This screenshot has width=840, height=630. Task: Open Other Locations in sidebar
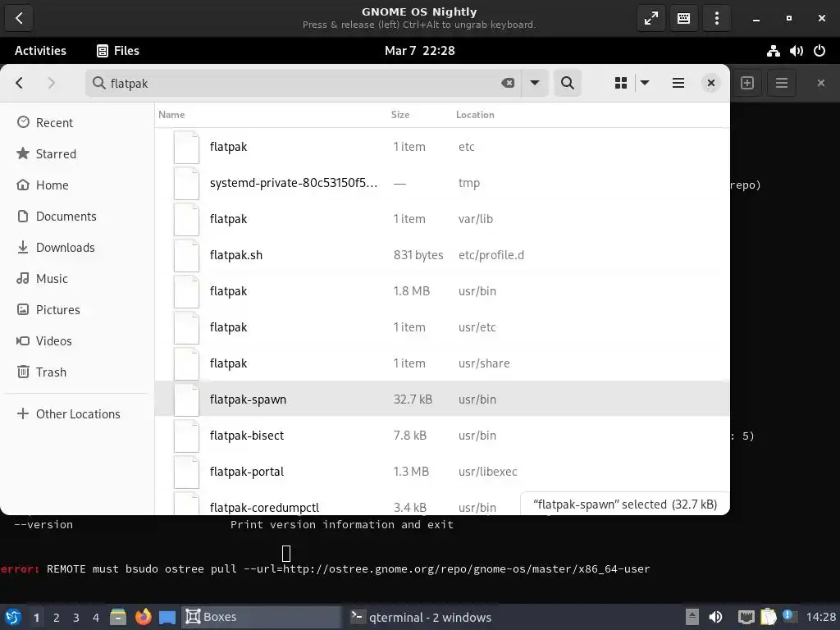[77, 414]
